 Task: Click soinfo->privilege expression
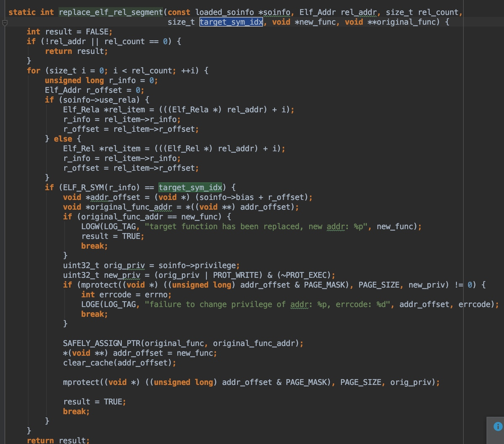coord(197,265)
